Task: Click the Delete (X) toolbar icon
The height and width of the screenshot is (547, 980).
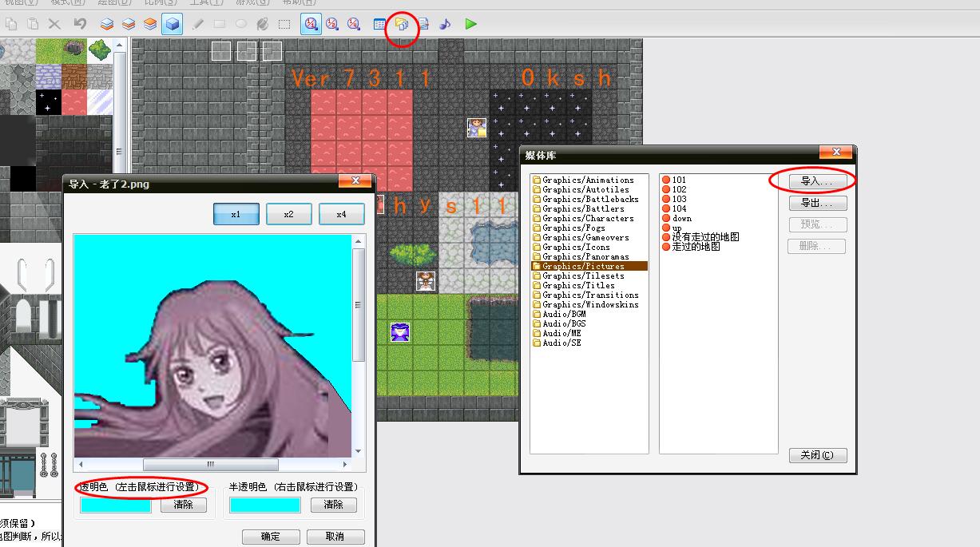Action: [x=54, y=24]
